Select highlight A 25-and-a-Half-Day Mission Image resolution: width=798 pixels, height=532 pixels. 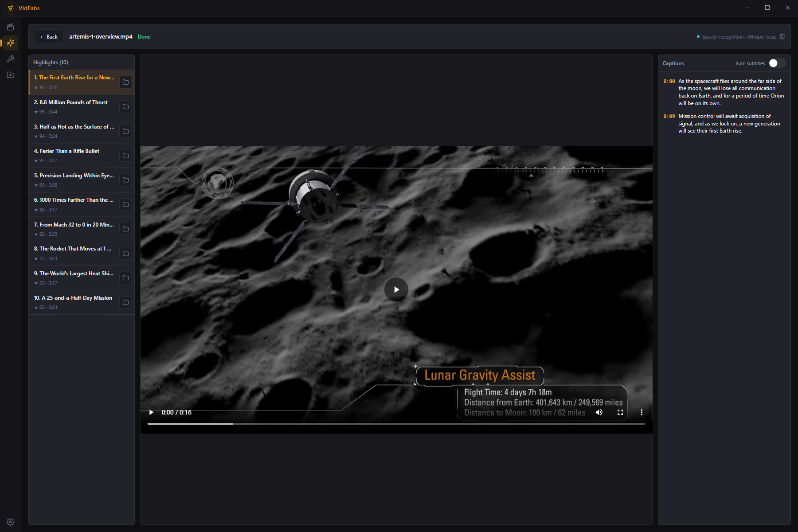pyautogui.click(x=74, y=302)
